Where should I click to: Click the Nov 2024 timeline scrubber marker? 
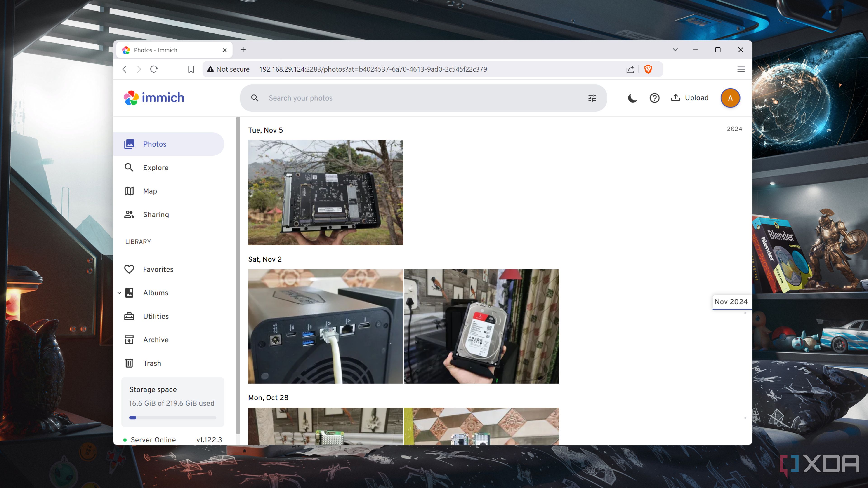(731, 302)
